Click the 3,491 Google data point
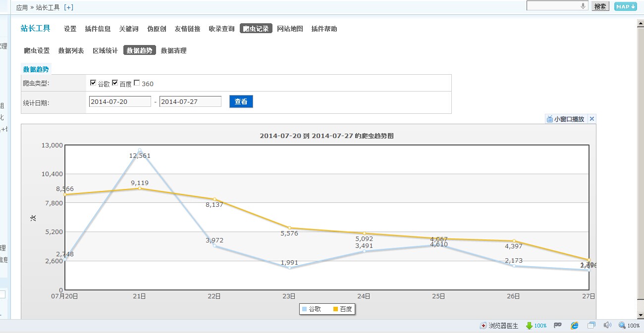The image size is (644, 333). [x=364, y=251]
